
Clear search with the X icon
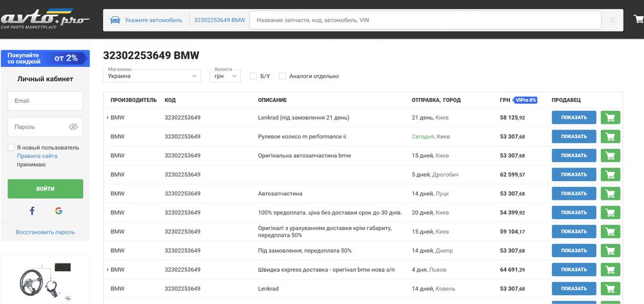click(x=612, y=20)
